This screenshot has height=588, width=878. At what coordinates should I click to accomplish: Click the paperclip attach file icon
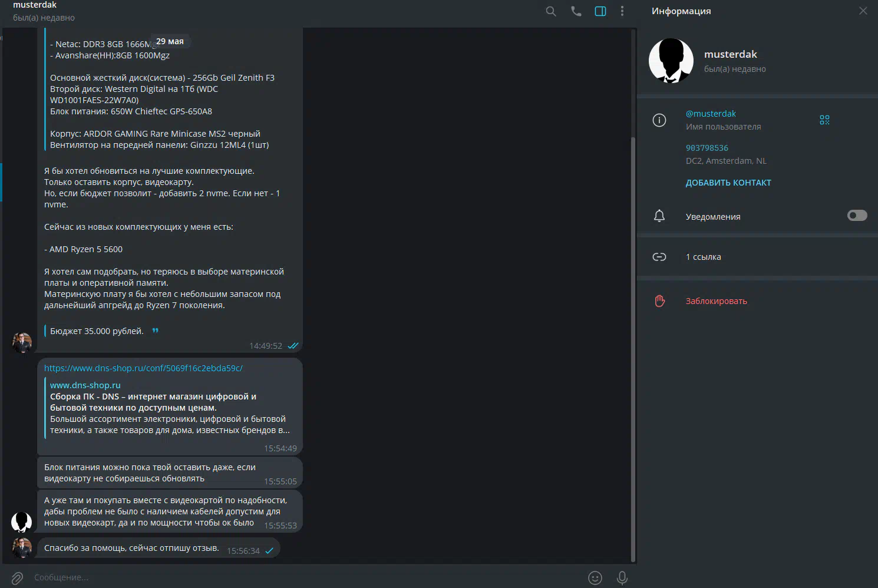point(17,578)
